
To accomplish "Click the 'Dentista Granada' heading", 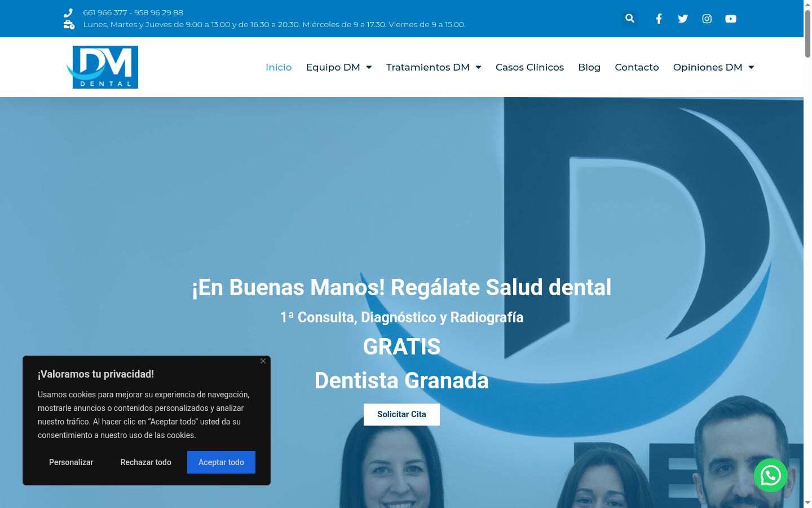I will (x=401, y=380).
